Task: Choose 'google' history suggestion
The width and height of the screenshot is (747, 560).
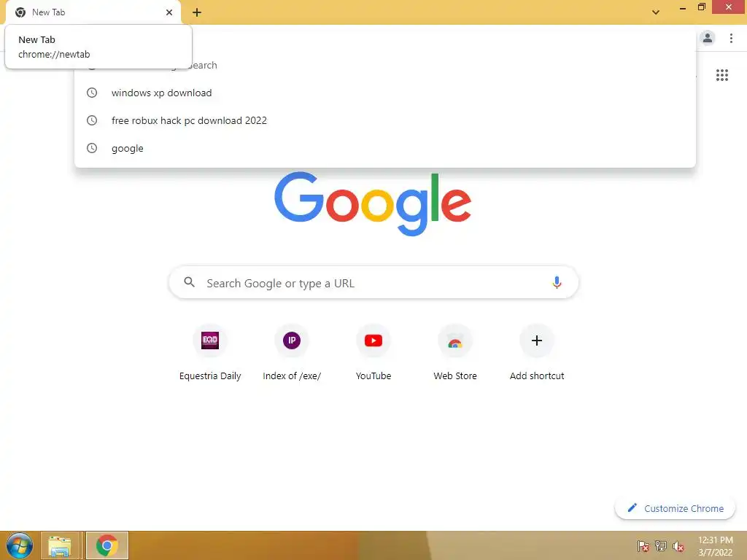Action: [385, 148]
